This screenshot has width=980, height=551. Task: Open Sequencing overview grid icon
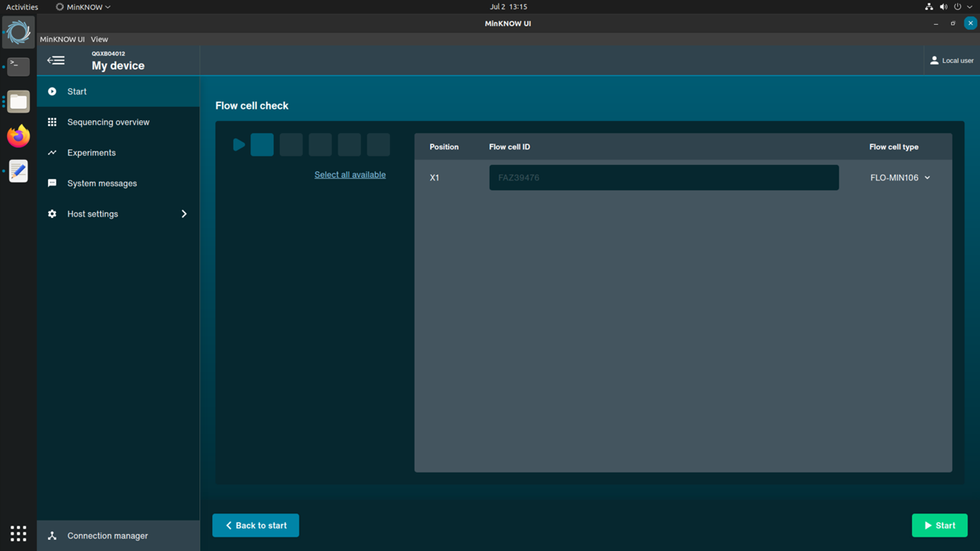52,122
